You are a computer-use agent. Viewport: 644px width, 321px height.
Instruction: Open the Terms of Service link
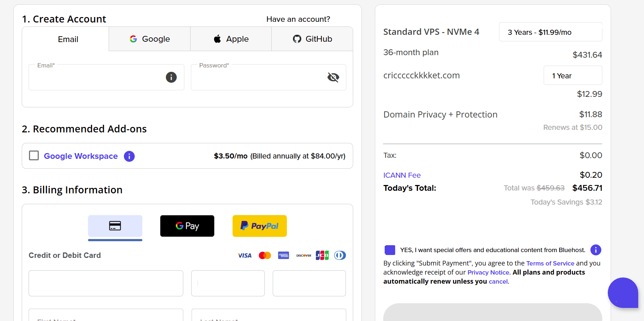(550, 263)
